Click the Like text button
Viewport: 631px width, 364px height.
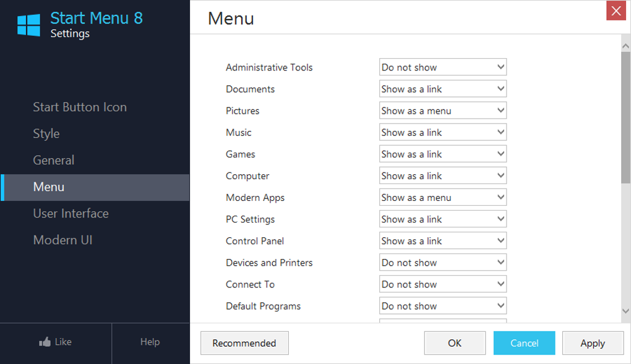63,342
